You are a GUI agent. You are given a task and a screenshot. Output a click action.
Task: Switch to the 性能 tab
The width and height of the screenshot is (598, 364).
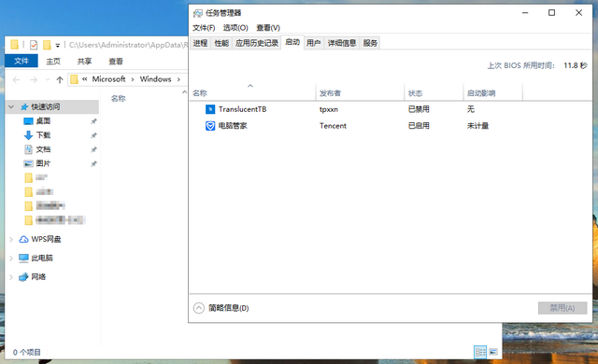coord(221,43)
